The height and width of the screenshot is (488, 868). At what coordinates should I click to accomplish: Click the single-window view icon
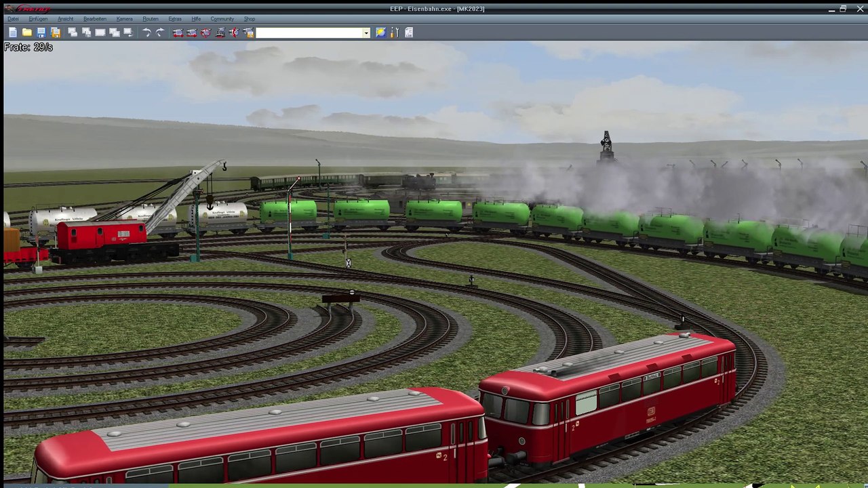tap(100, 33)
